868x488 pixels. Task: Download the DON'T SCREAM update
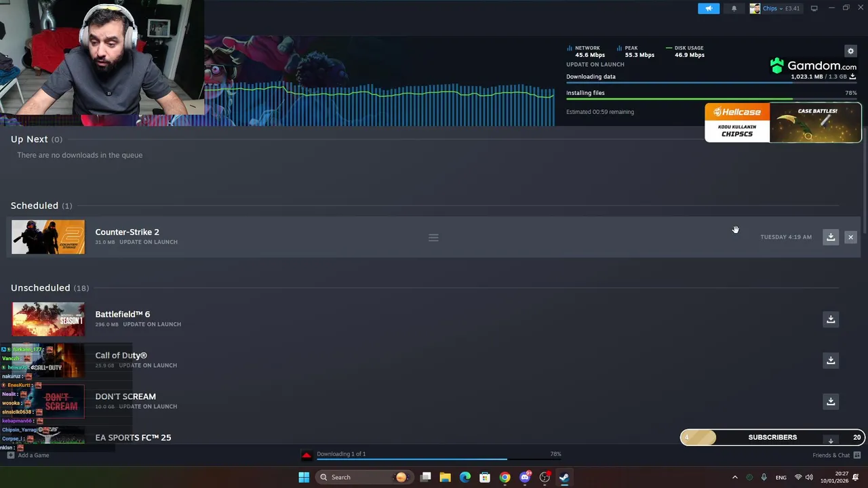pos(831,401)
